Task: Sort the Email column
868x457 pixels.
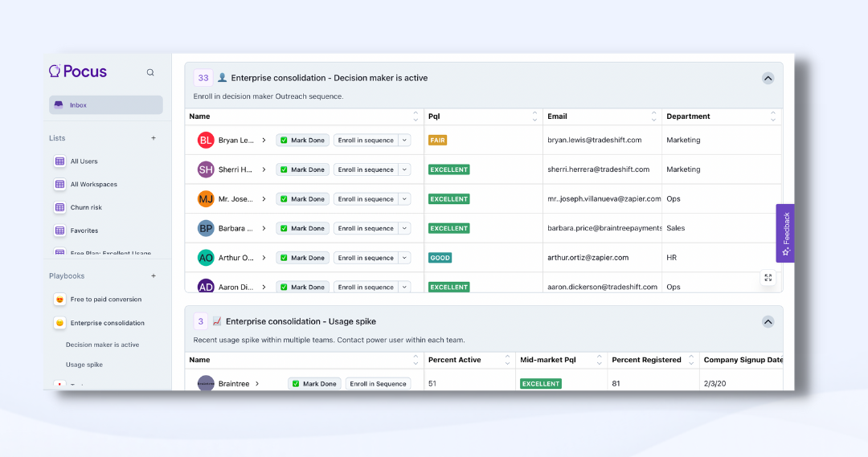Action: pyautogui.click(x=653, y=116)
